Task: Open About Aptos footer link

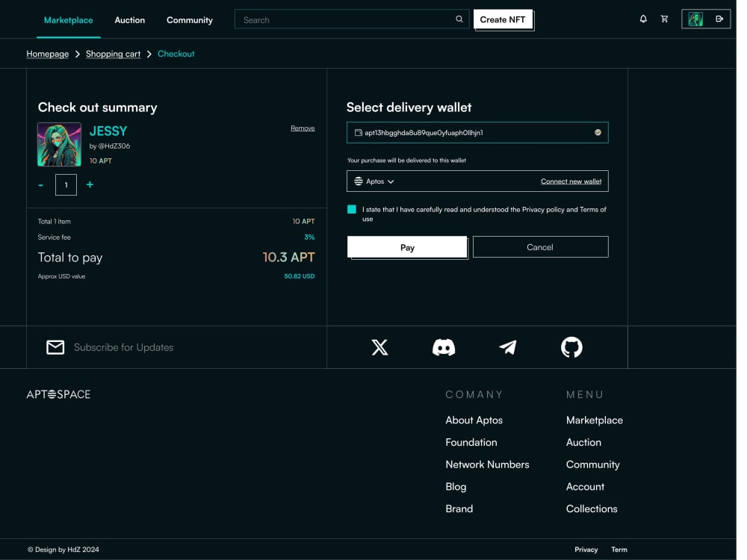Action: (x=474, y=420)
